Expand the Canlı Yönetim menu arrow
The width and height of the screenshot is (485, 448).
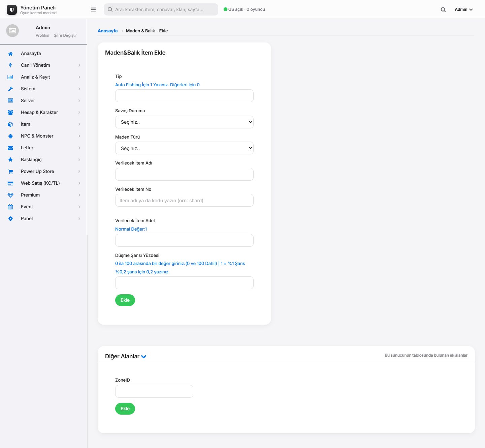(x=79, y=65)
